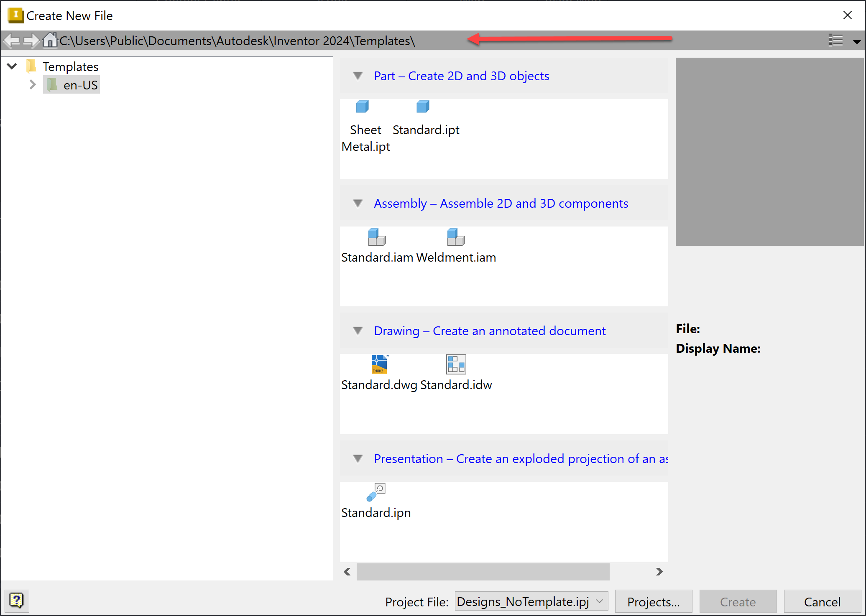866x616 pixels.
Task: Click the Home icon in the path bar
Action: tap(50, 40)
